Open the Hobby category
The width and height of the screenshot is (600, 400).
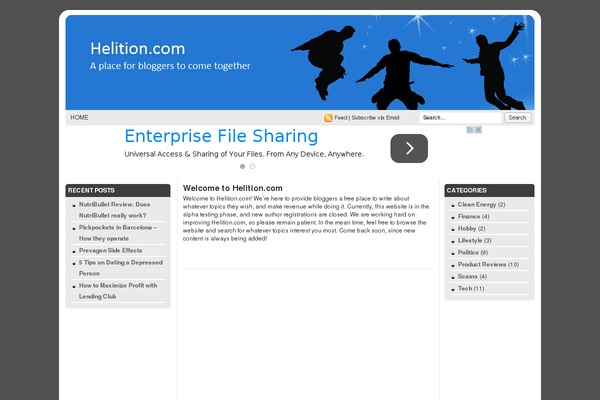[467, 229]
